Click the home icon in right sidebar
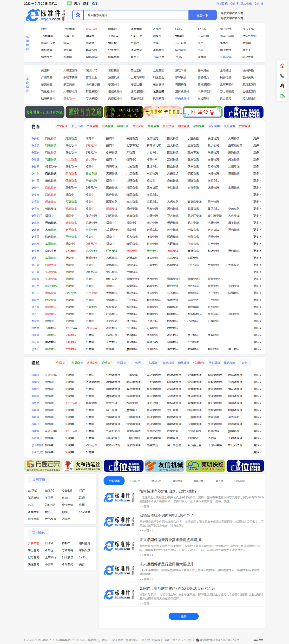This screenshot has height=644, width=289. tap(282, 65)
